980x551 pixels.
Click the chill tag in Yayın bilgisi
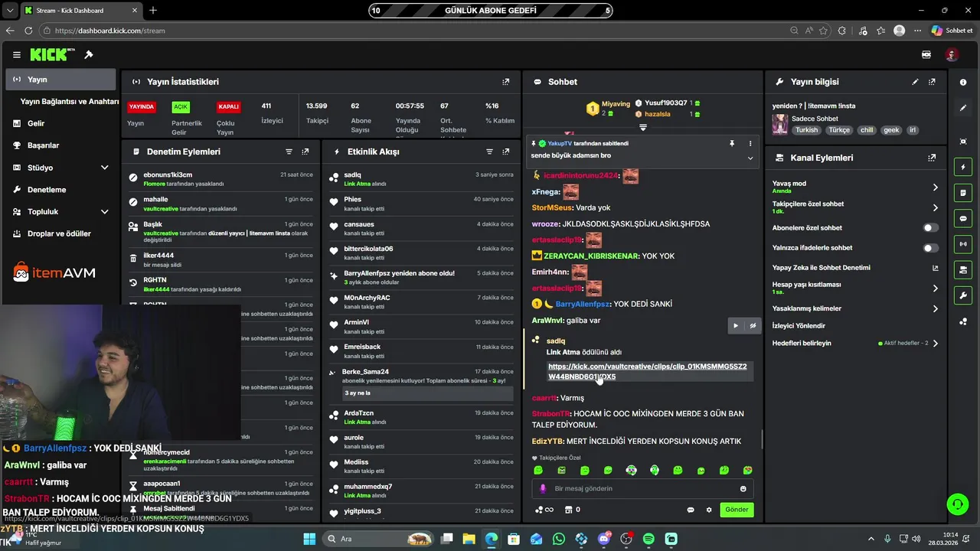pos(867,130)
